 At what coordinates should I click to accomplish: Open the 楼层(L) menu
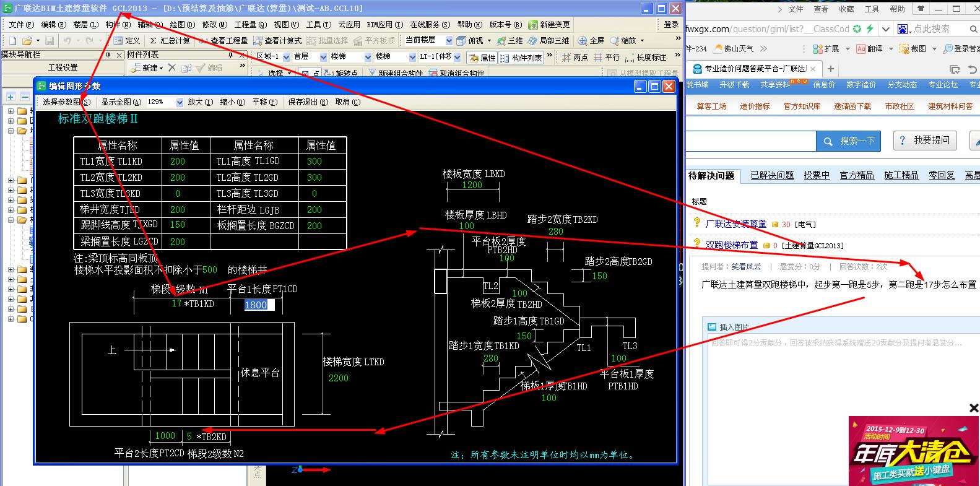(x=85, y=25)
